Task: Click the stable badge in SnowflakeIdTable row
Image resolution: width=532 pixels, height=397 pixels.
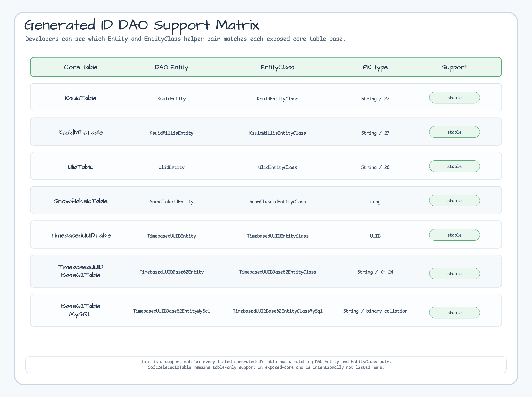Action: pos(454,201)
